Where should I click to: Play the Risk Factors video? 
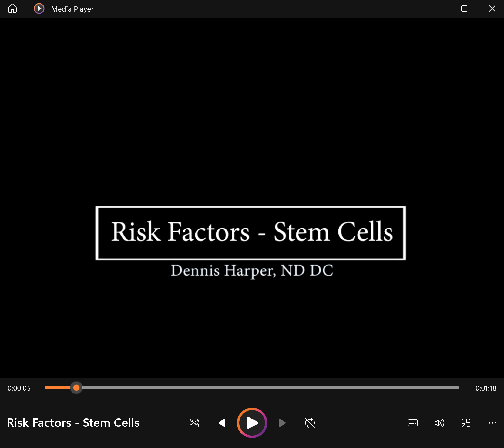click(x=252, y=423)
